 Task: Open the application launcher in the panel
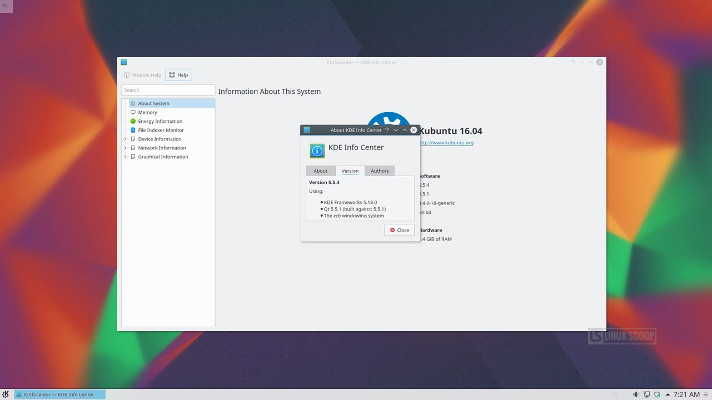click(5, 395)
